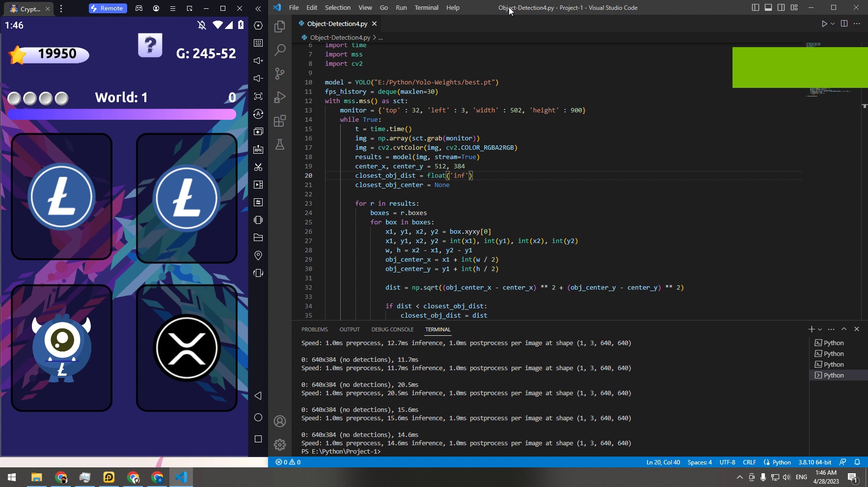868x487 pixels.
Task: Open the Source Control view
Action: click(280, 74)
